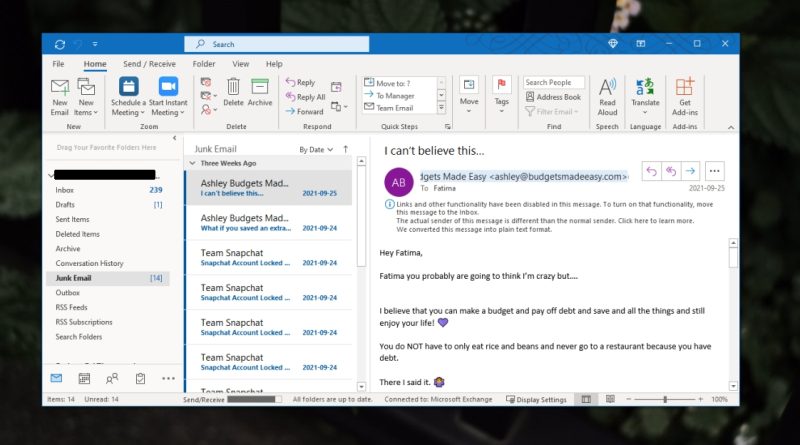
Task: Delete the selected message
Action: [x=233, y=92]
